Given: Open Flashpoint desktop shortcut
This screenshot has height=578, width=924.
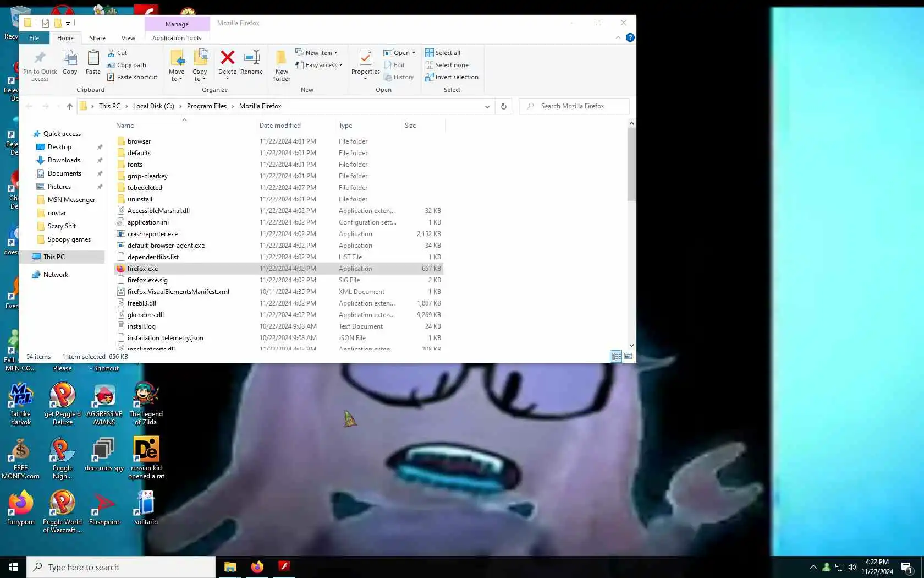Looking at the screenshot, I should pyautogui.click(x=104, y=507).
